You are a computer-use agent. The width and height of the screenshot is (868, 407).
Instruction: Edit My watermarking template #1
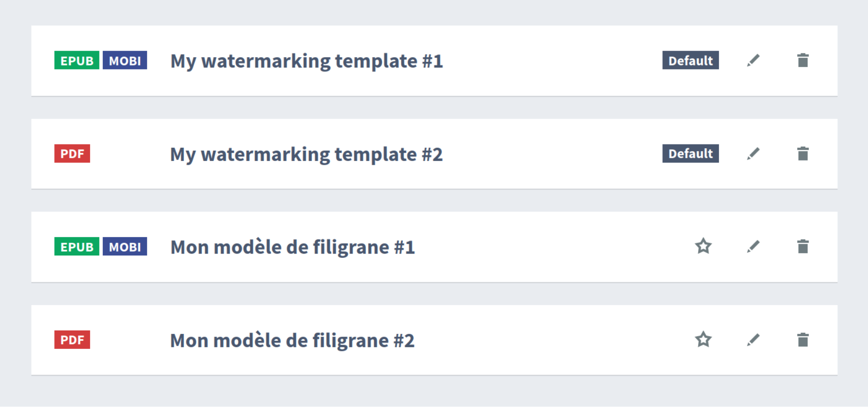pyautogui.click(x=753, y=60)
